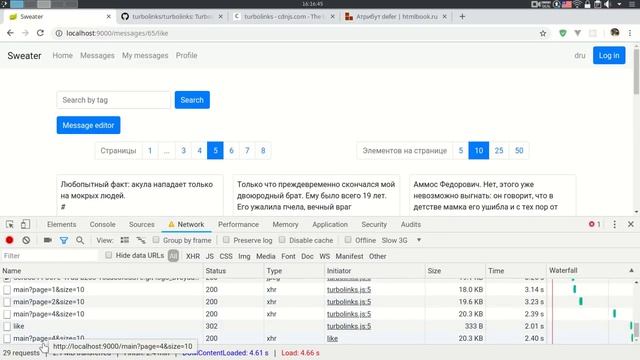Enable the Preserve log checkbox
Viewport: 640px width, 360px height.
[226, 240]
